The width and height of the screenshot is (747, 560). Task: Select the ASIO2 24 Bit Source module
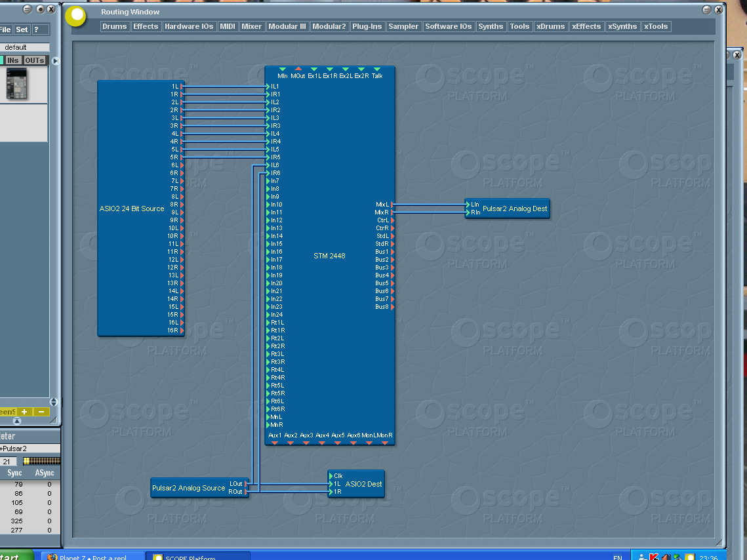131,209
